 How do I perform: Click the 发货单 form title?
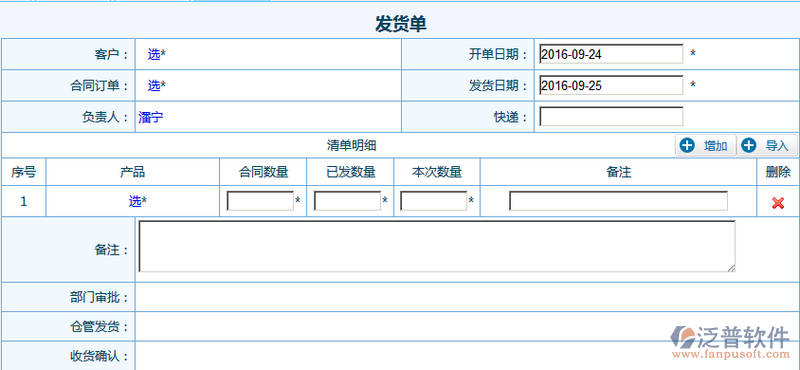401,24
